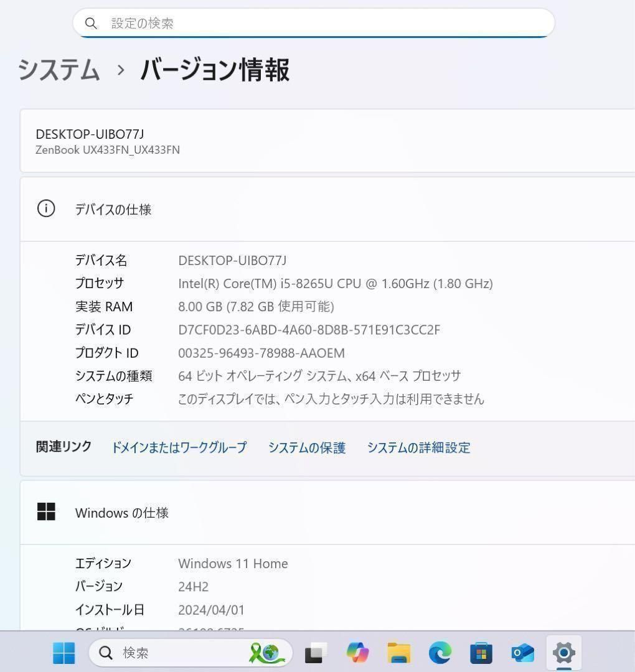Screen dimensions: 635x672
Task: Select the Settings gear in the taskbar
Action: point(564,653)
